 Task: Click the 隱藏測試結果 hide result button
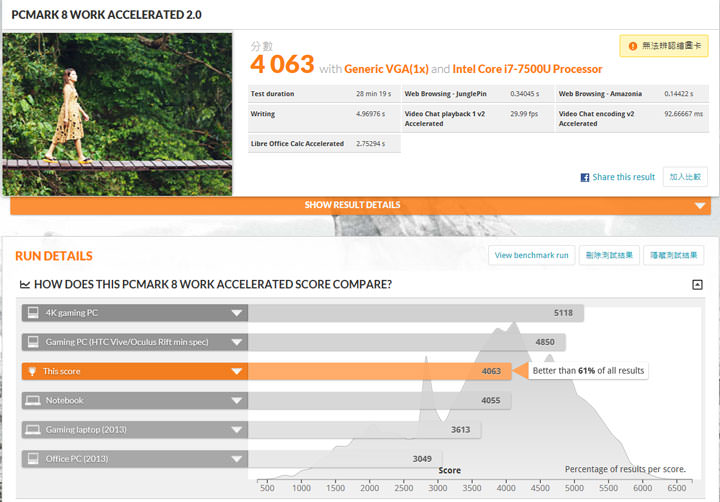pyautogui.click(x=673, y=255)
